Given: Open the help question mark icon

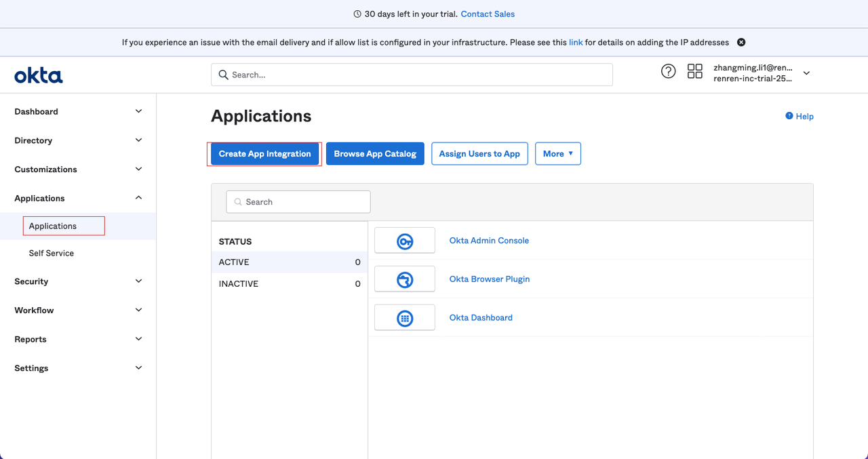Looking at the screenshot, I should [668, 71].
